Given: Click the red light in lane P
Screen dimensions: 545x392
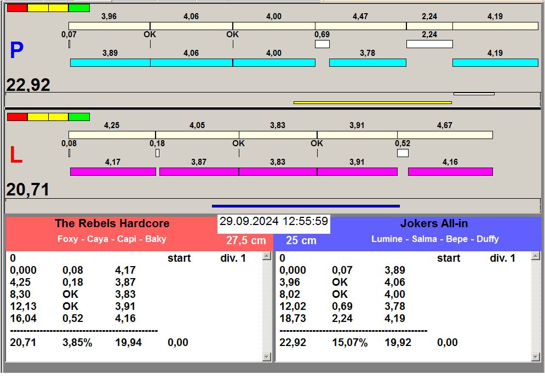Looking at the screenshot, I should (x=17, y=8).
